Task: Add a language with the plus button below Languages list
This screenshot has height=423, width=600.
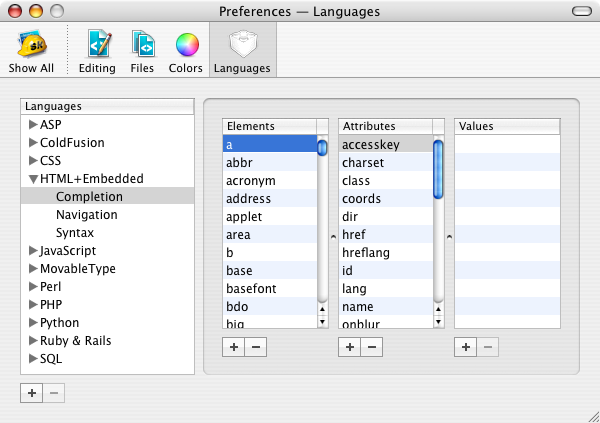Action: pyautogui.click(x=32, y=393)
